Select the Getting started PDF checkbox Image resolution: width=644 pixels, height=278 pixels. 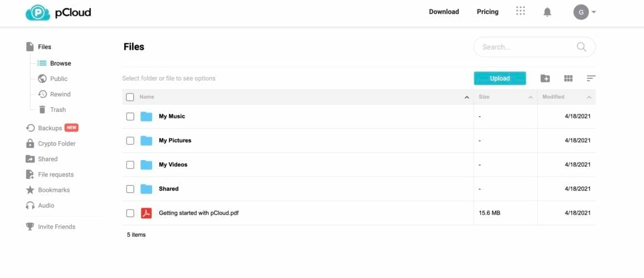click(130, 213)
